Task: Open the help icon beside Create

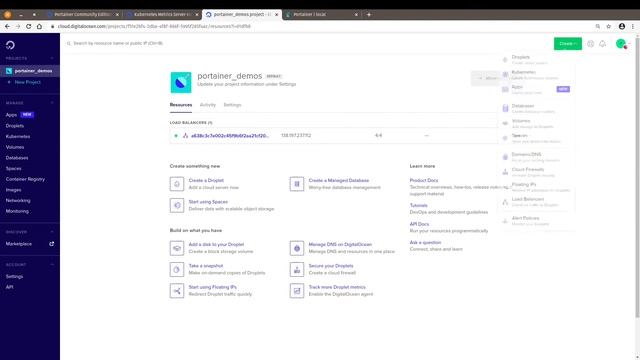Action: [x=590, y=44]
